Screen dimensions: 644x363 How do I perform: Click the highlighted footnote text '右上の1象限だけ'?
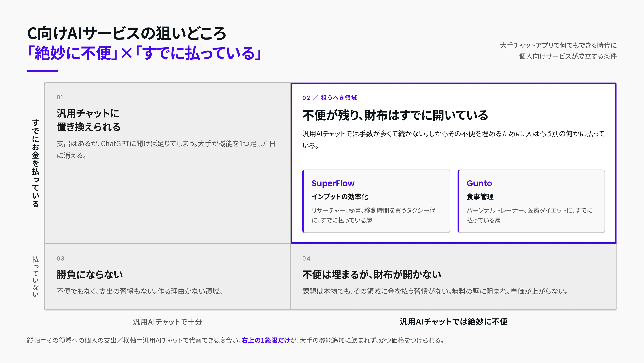266,340
